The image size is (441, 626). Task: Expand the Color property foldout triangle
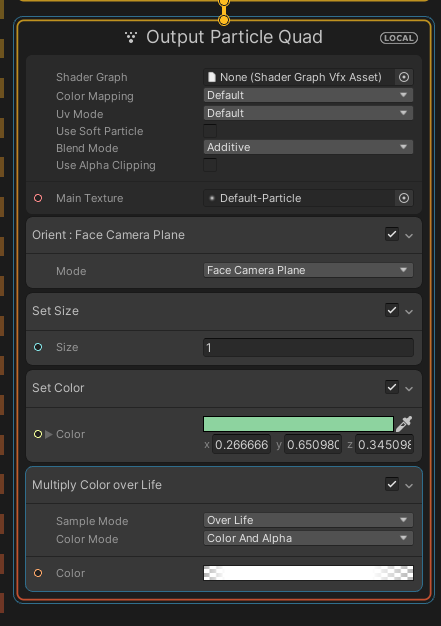[x=49, y=434]
